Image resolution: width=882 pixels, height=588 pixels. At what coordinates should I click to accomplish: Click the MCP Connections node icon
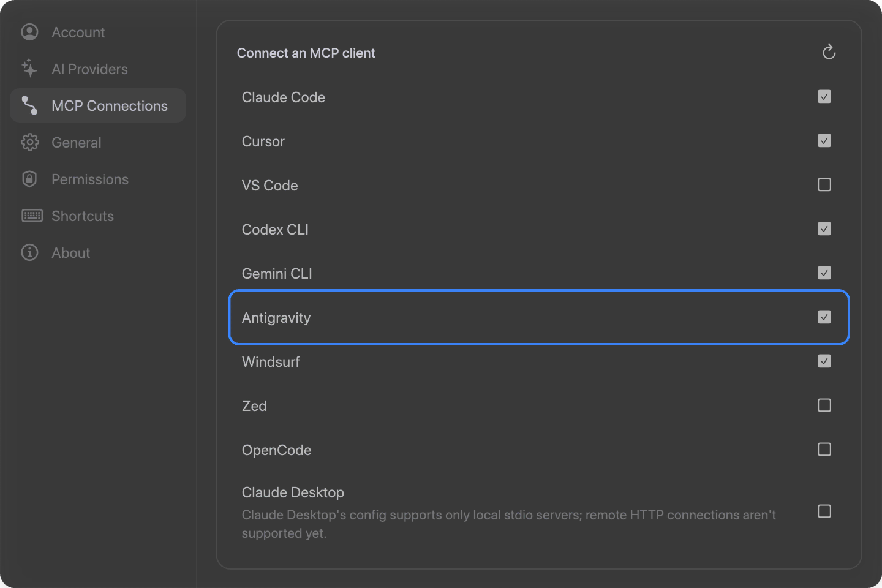(x=29, y=105)
